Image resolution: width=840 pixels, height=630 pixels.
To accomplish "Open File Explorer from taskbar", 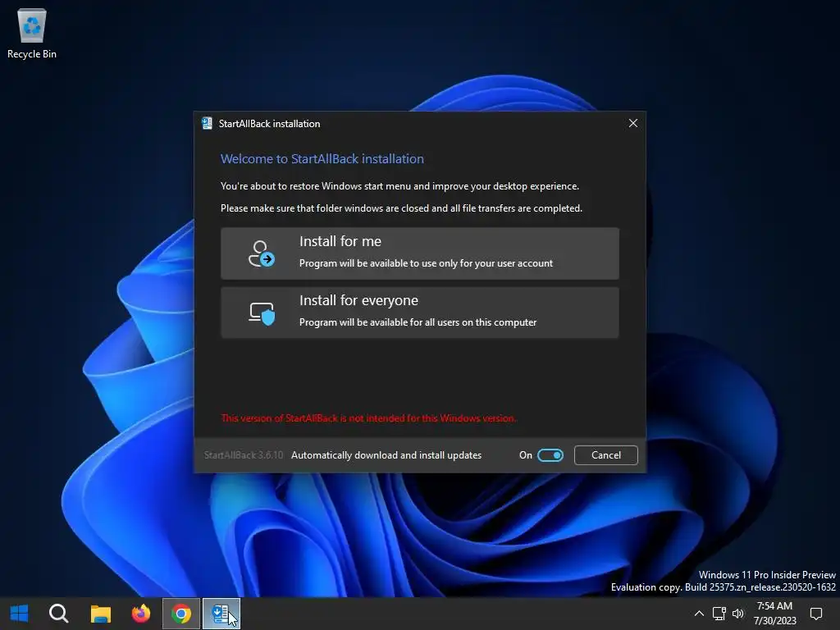I will [x=100, y=614].
